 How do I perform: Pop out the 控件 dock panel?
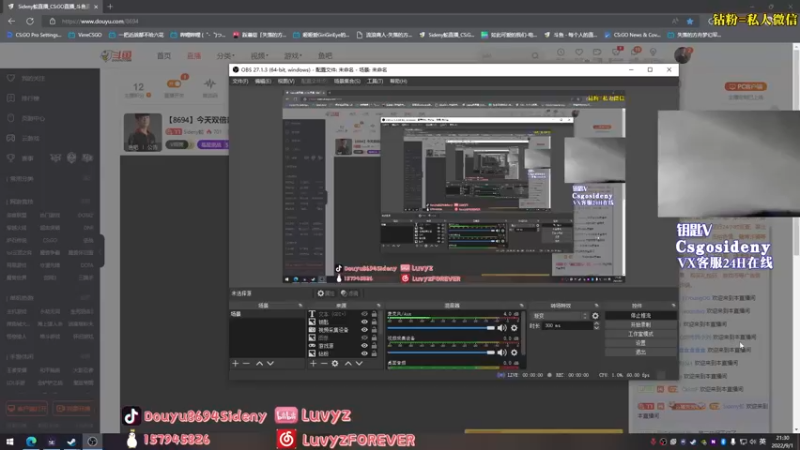point(673,306)
